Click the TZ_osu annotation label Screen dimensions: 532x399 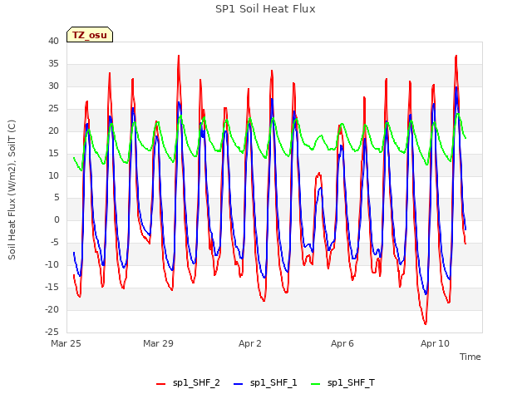point(90,35)
